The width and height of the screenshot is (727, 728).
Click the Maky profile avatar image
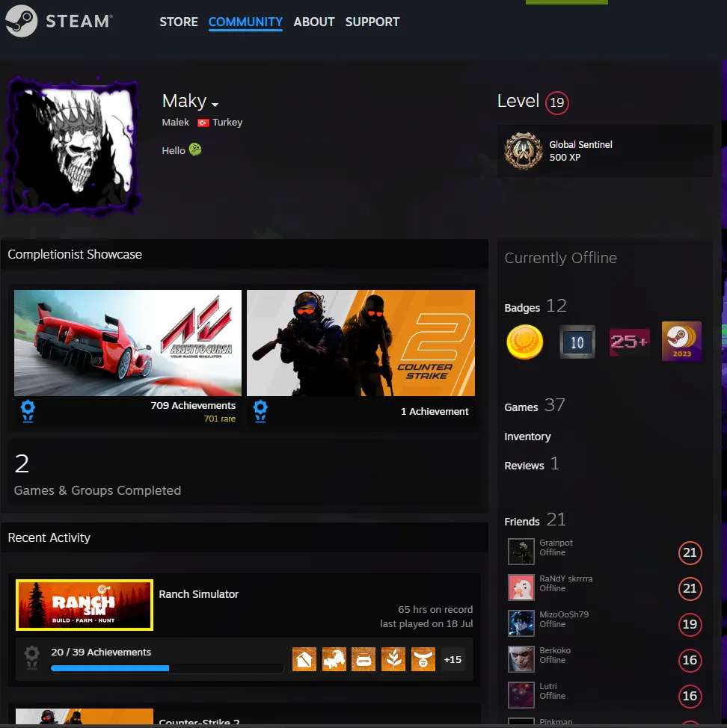point(72,146)
